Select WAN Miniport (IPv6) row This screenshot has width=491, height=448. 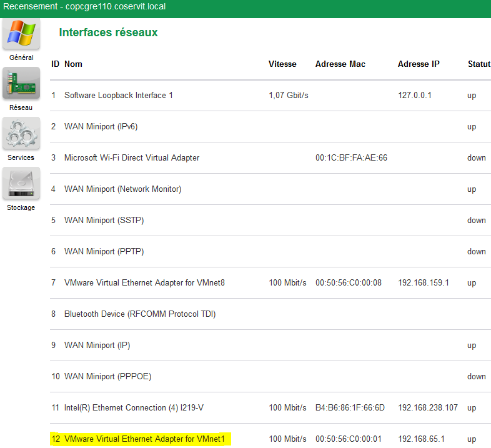(x=270, y=127)
